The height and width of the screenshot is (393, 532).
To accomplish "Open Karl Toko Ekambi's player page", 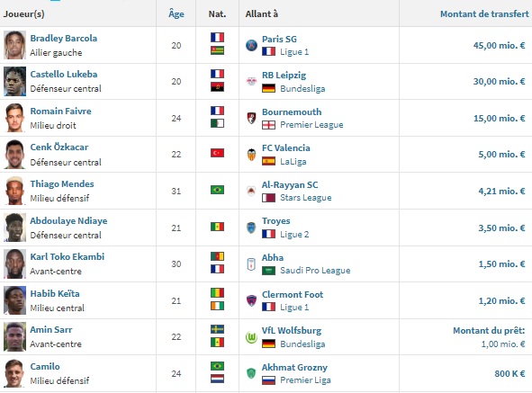I will coord(68,256).
